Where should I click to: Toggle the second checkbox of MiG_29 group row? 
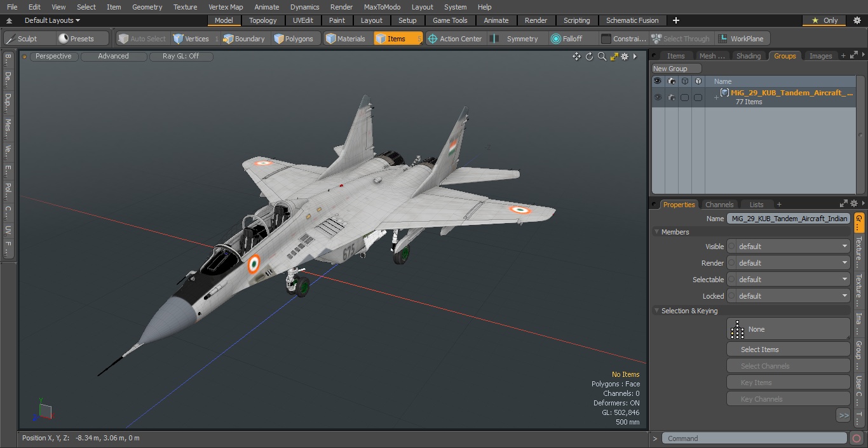(698, 97)
